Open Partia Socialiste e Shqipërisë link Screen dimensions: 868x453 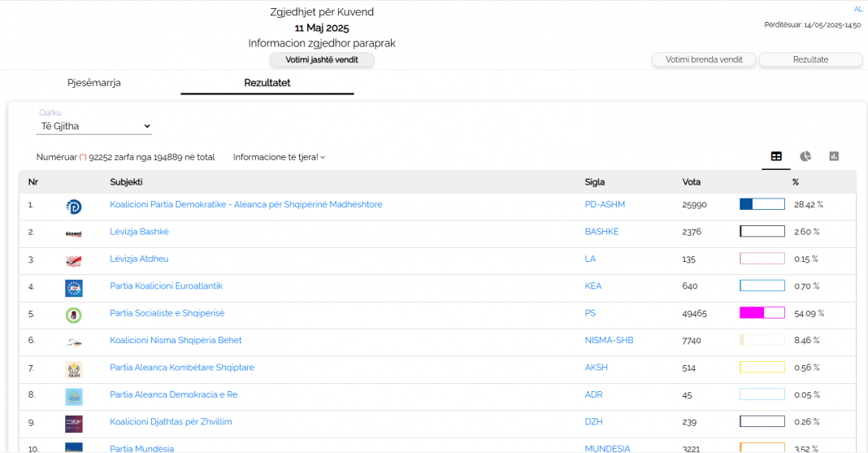167,313
